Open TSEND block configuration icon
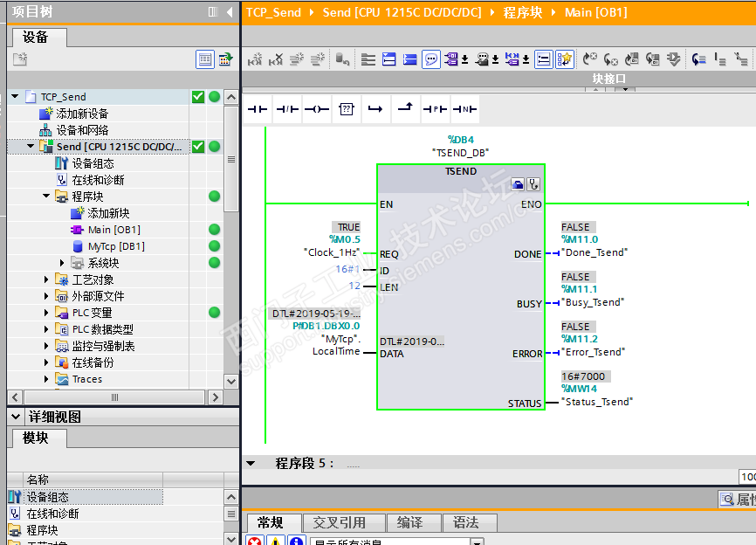Image resolution: width=756 pixels, height=545 pixels. 519,184
